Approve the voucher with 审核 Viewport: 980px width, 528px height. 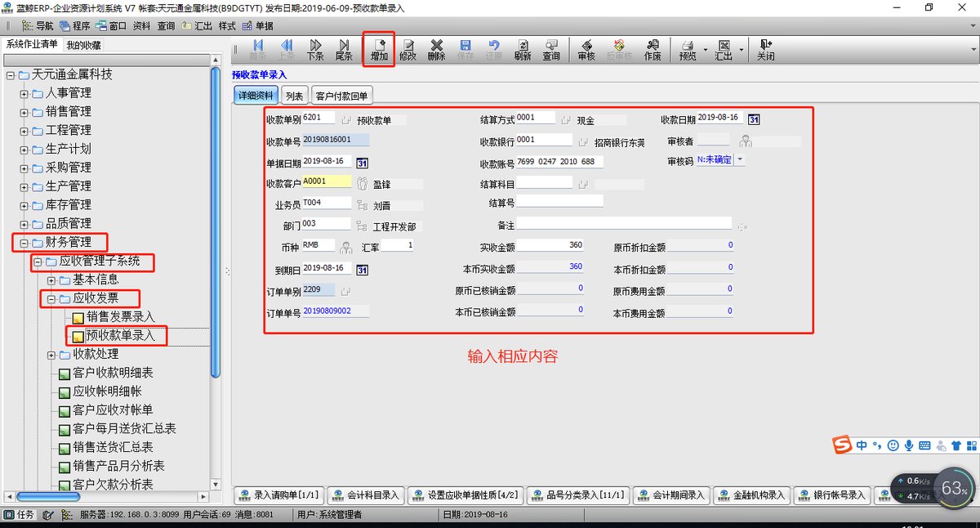[586, 50]
